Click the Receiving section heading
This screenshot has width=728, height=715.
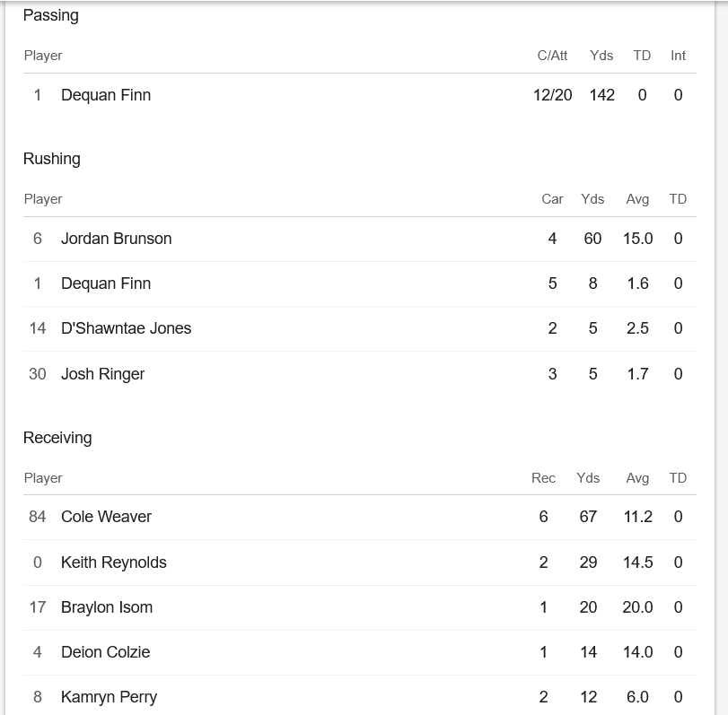click(57, 438)
